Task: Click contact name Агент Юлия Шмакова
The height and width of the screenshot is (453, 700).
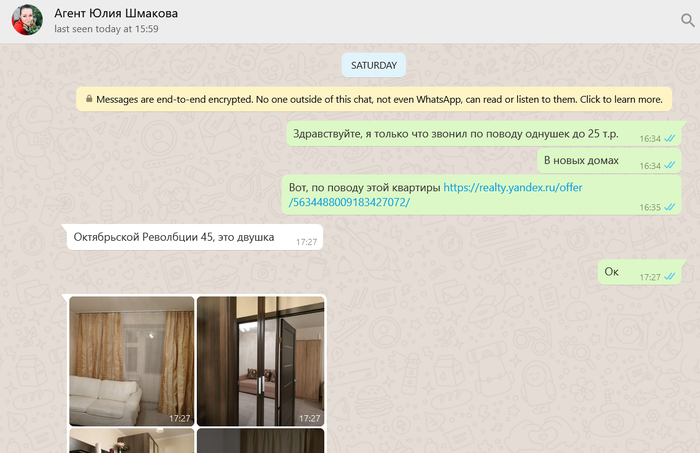Action: 116,13
